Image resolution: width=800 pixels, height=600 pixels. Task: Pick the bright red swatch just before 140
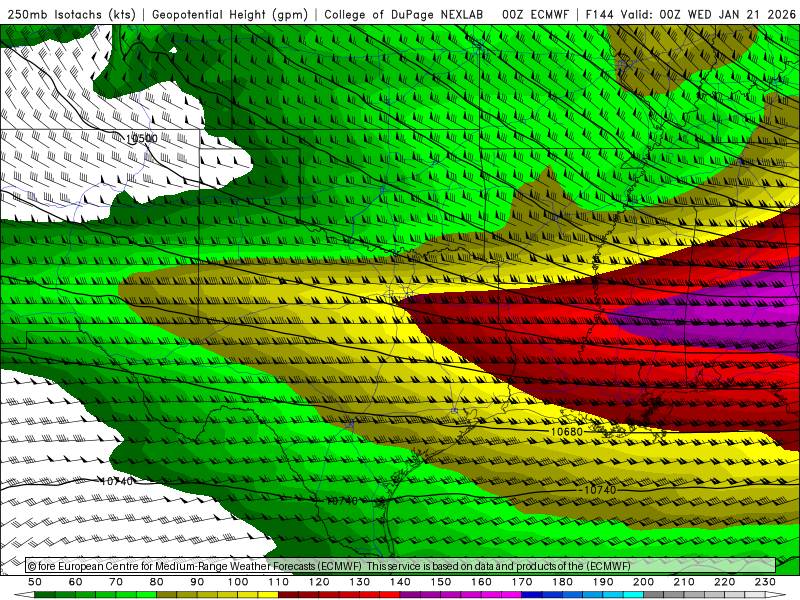click(390, 595)
